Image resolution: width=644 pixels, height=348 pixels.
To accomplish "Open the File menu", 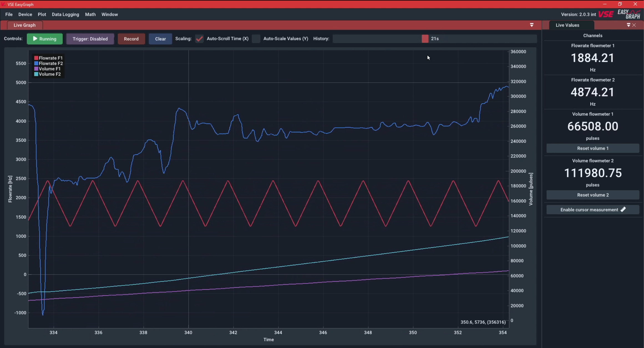I will (x=9, y=14).
